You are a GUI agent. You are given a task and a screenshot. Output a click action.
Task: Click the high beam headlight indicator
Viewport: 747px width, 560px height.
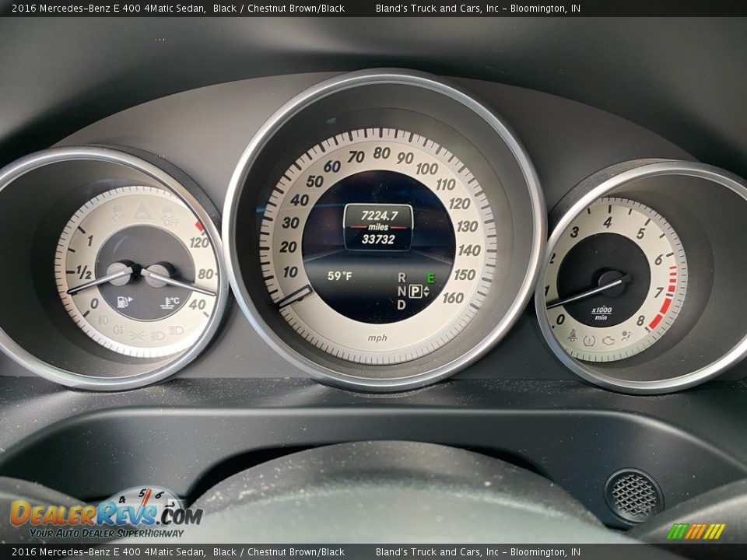point(177,331)
